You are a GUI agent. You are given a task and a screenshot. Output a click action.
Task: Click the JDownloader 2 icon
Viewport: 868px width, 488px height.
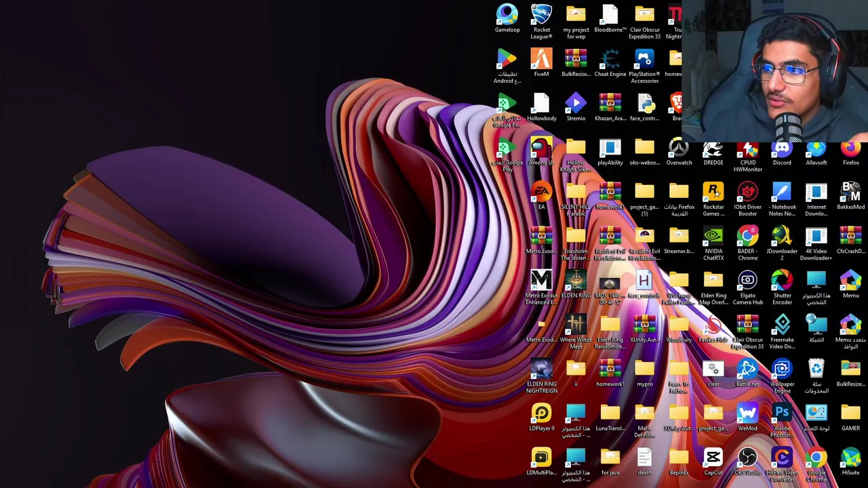click(x=782, y=244)
